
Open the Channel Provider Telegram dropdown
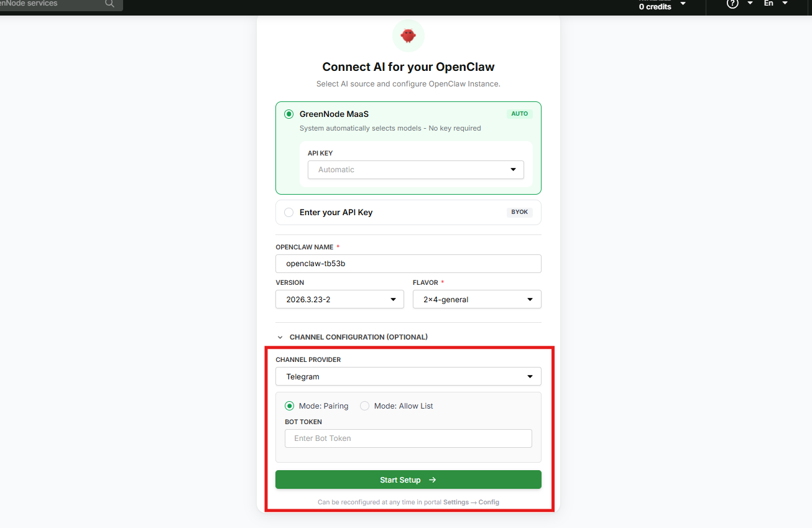coord(408,376)
